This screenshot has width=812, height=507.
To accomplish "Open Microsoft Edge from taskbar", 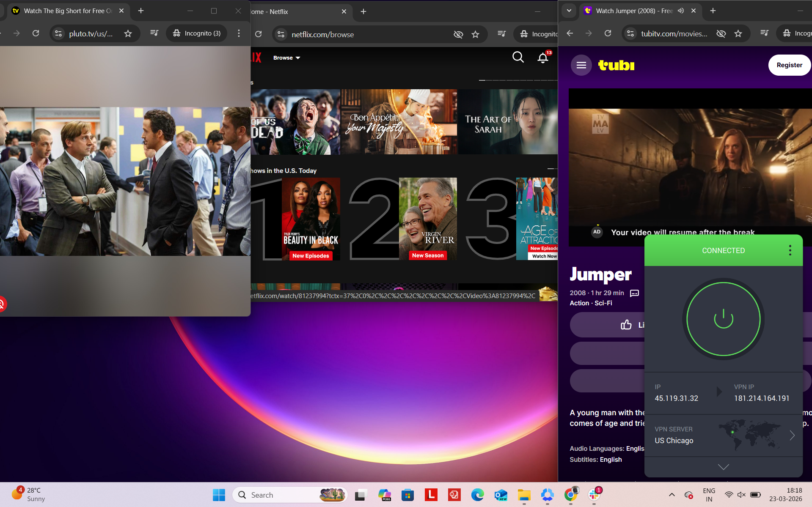I will (x=477, y=495).
